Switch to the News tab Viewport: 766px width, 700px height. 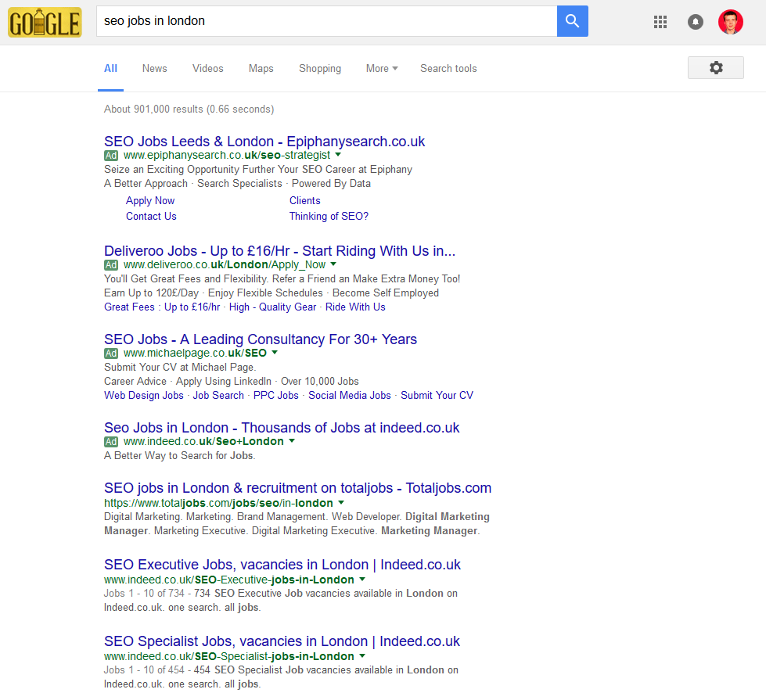154,68
